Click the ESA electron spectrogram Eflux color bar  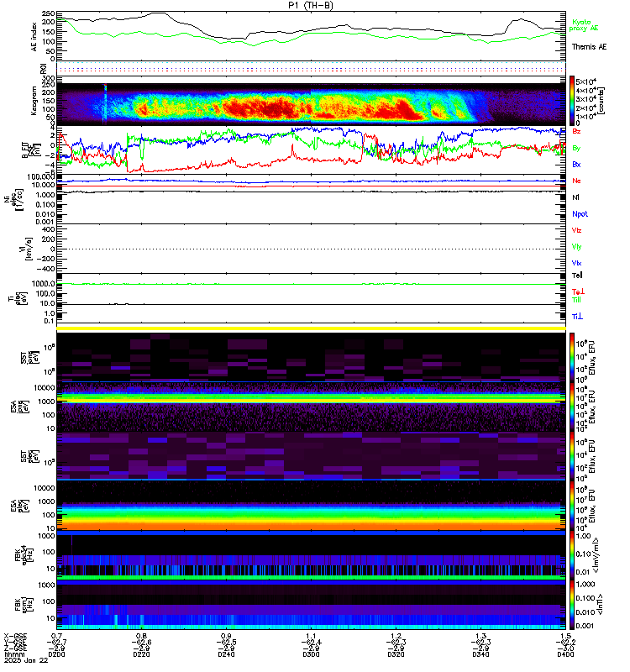[x=572, y=507]
